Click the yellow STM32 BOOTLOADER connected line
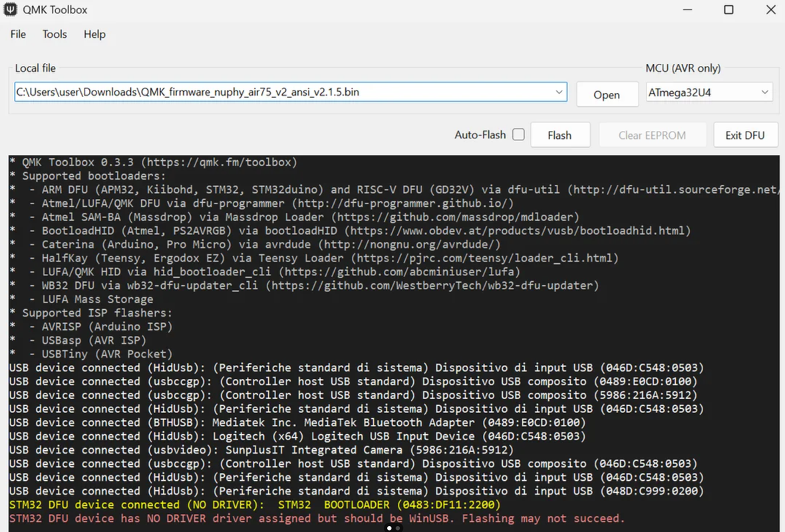Image resolution: width=785 pixels, height=532 pixels. point(255,505)
